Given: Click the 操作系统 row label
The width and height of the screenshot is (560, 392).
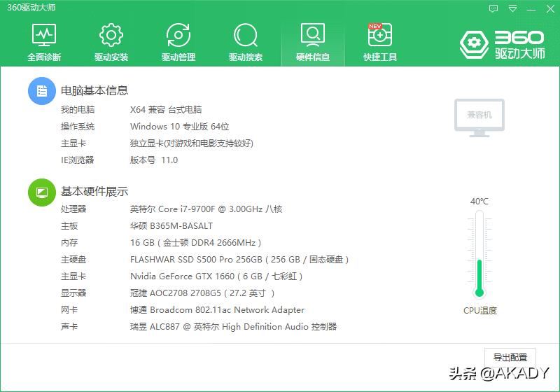Looking at the screenshot, I should pyautogui.click(x=78, y=127).
